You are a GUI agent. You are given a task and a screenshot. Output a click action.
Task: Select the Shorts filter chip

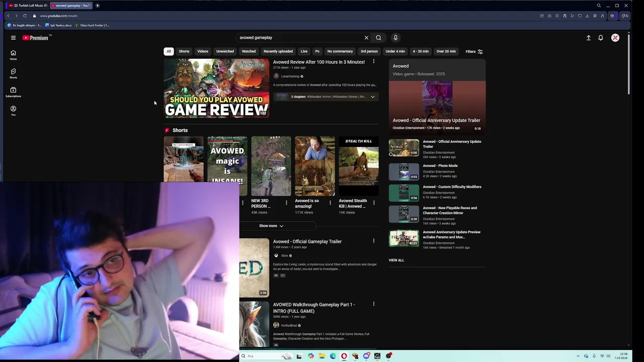(x=184, y=51)
